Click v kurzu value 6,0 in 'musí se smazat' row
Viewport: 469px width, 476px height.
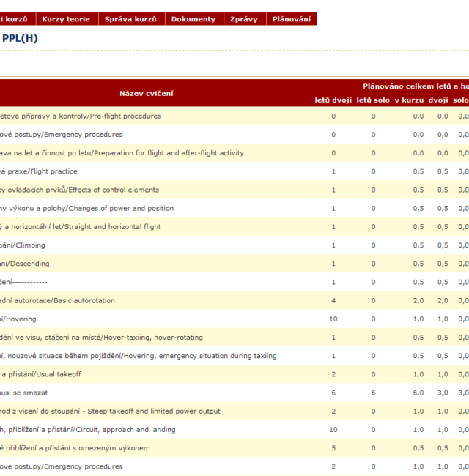pyautogui.click(x=418, y=393)
